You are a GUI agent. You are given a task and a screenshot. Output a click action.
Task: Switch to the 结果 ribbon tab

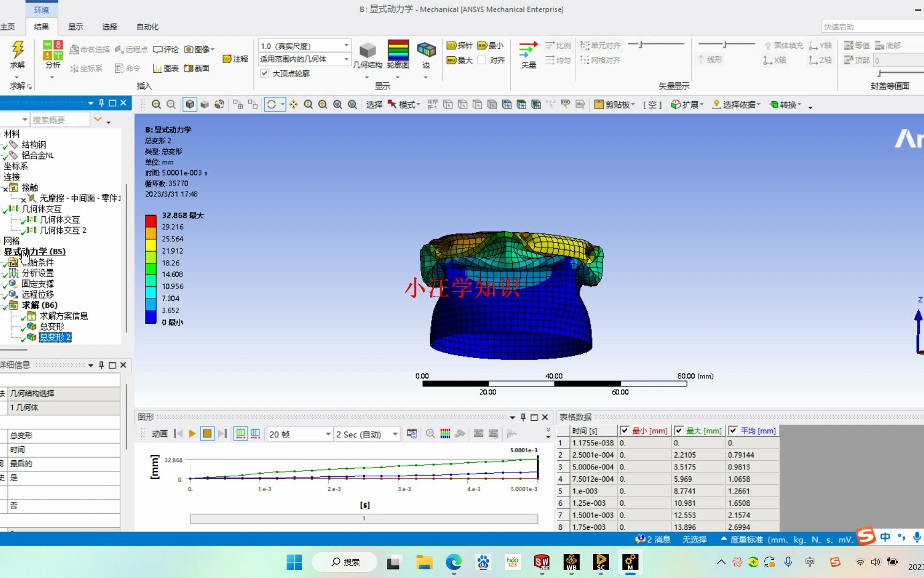[x=41, y=26]
